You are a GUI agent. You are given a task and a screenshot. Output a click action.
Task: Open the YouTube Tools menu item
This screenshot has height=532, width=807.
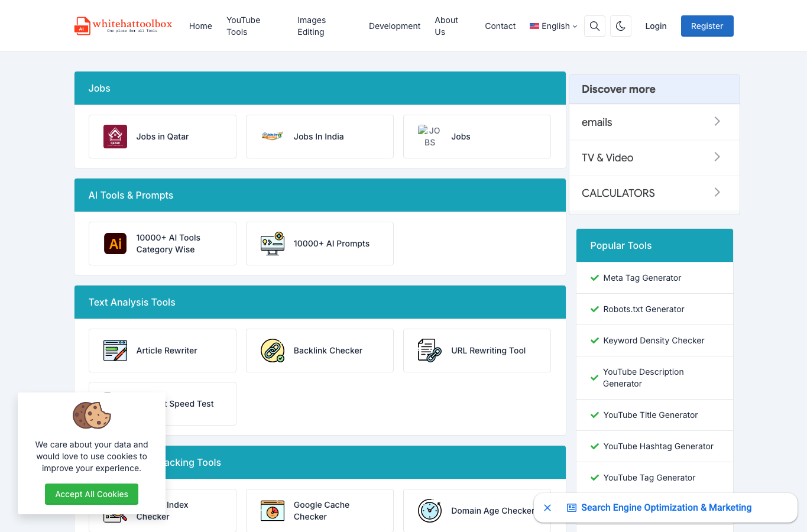coord(244,26)
